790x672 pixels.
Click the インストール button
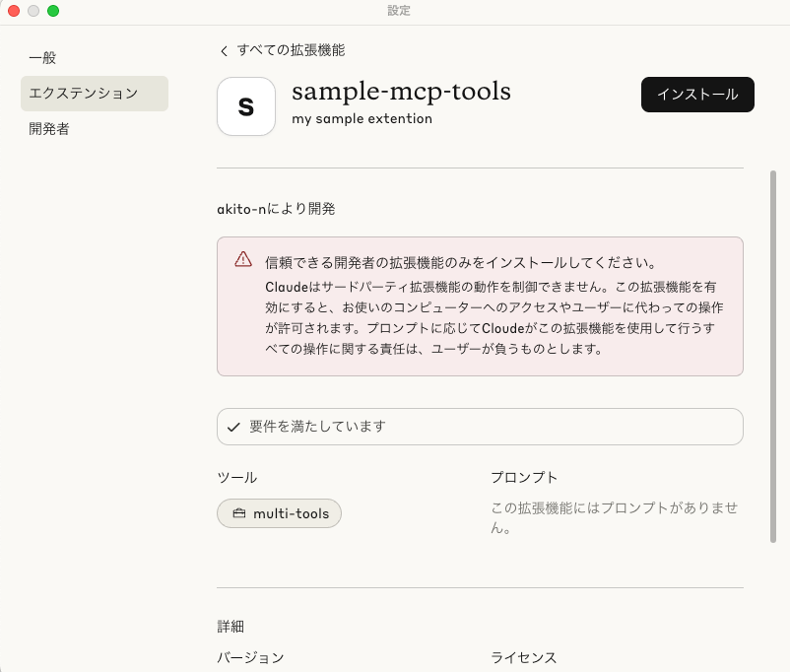697,95
